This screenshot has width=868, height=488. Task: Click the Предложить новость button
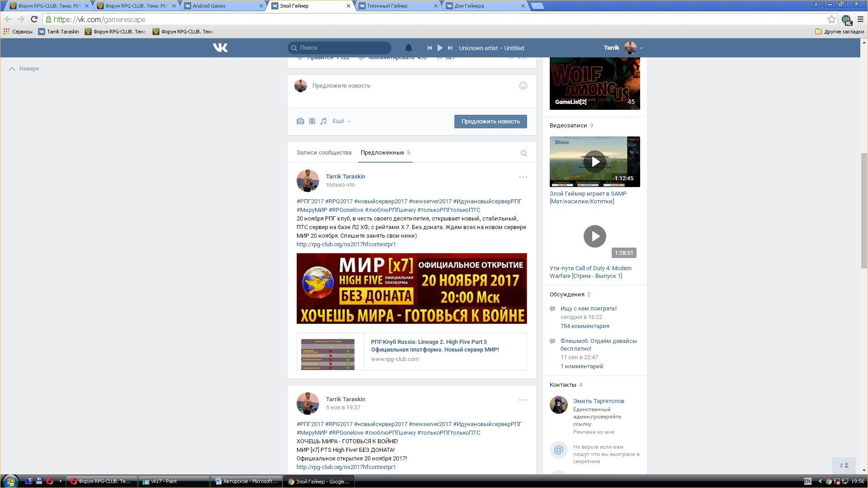coord(491,122)
